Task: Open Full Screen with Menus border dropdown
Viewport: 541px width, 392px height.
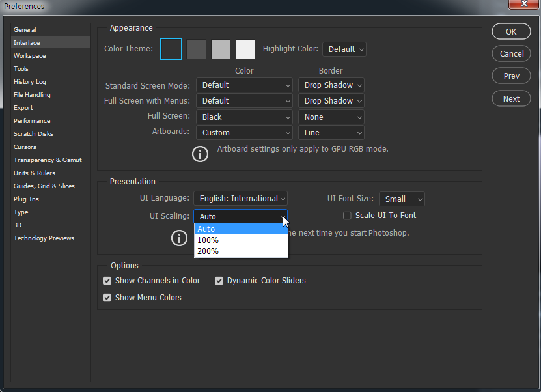Action: click(331, 101)
